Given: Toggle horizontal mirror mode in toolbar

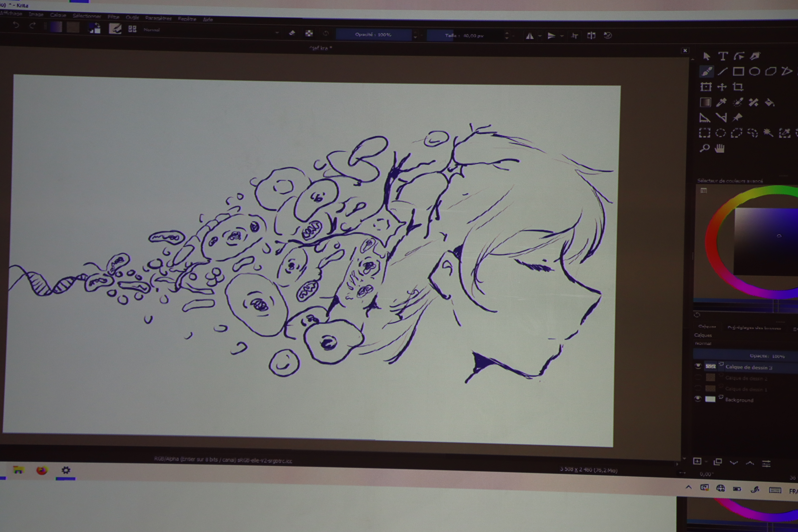Looking at the screenshot, I should 530,36.
